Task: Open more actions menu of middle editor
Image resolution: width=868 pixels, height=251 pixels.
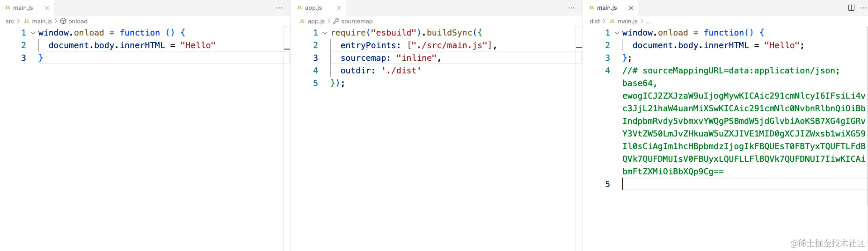Action: [x=571, y=8]
